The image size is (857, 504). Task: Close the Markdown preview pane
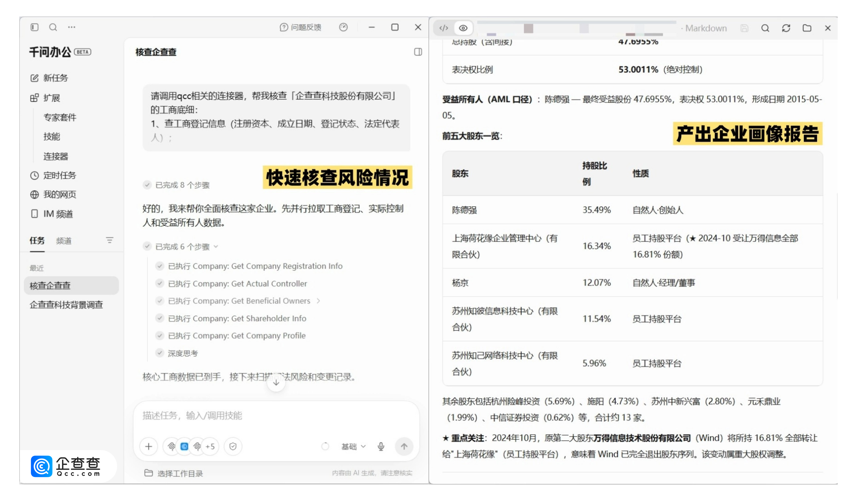pos(828,28)
